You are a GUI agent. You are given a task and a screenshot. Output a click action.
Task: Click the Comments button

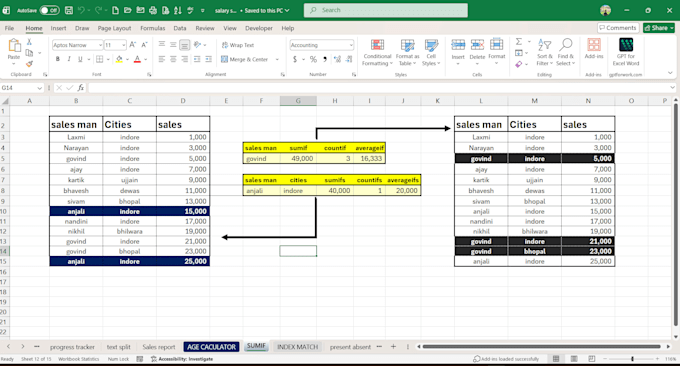click(618, 28)
